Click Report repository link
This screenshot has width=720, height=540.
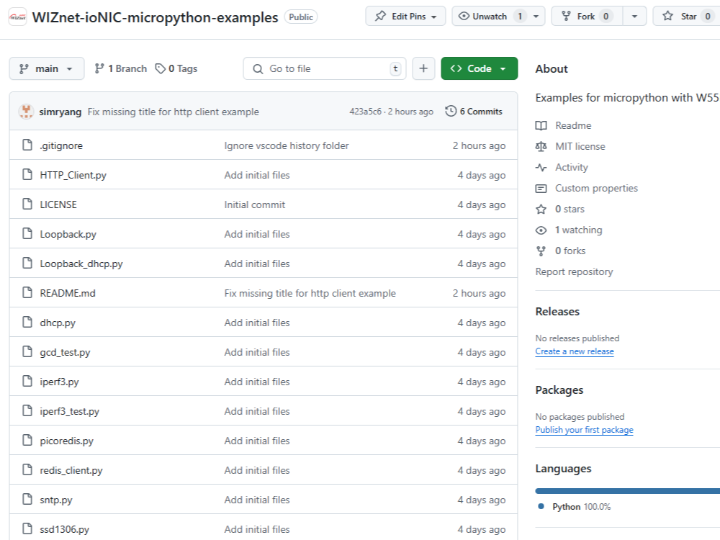pos(574,272)
